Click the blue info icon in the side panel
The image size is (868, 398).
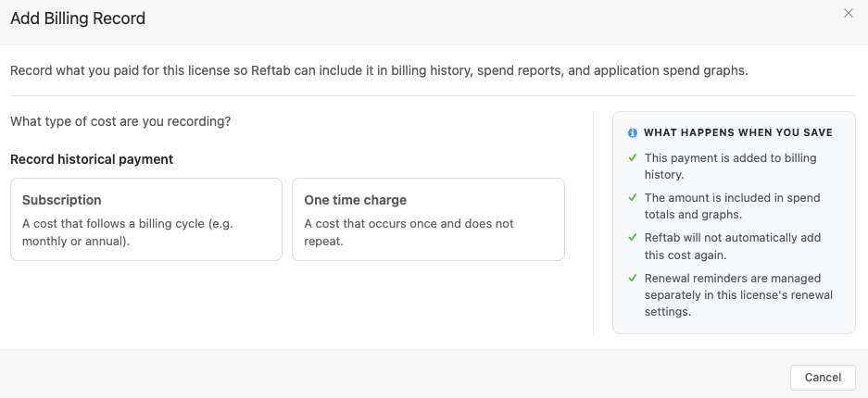pos(632,133)
